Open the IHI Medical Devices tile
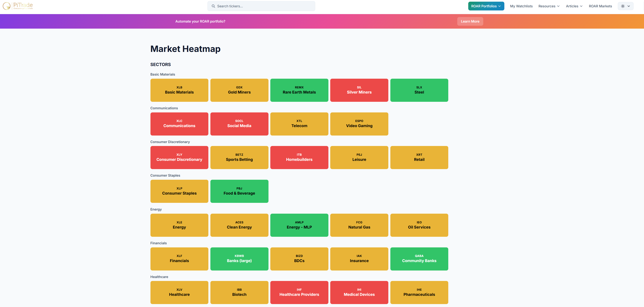Image resolution: width=644 pixels, height=307 pixels. click(359, 293)
